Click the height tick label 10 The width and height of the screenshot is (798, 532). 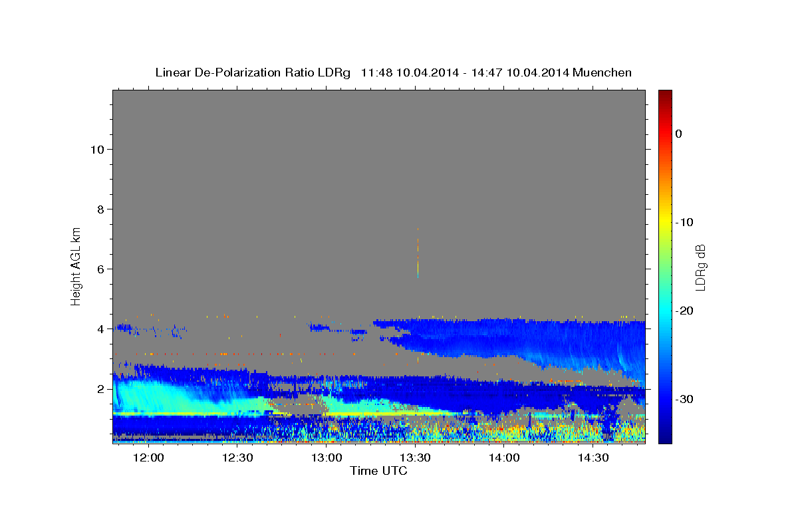point(96,149)
